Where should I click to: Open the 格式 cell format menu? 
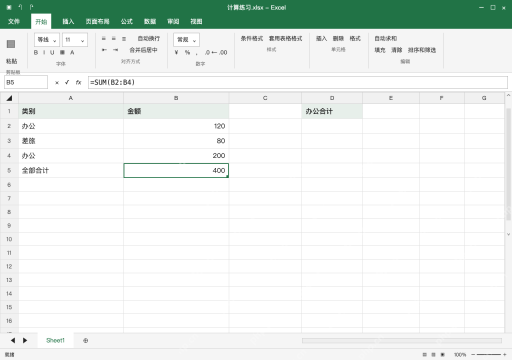coord(355,39)
